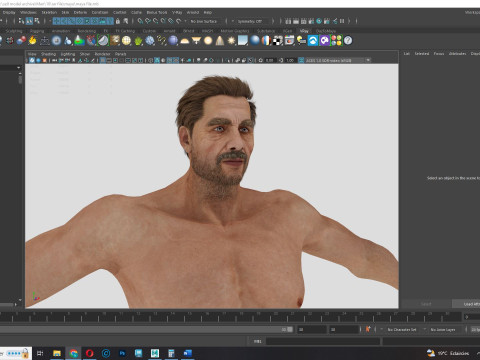This screenshot has width=480, height=360.
Task: Click the sun light shelf icon
Action: pyautogui.click(x=231, y=41)
